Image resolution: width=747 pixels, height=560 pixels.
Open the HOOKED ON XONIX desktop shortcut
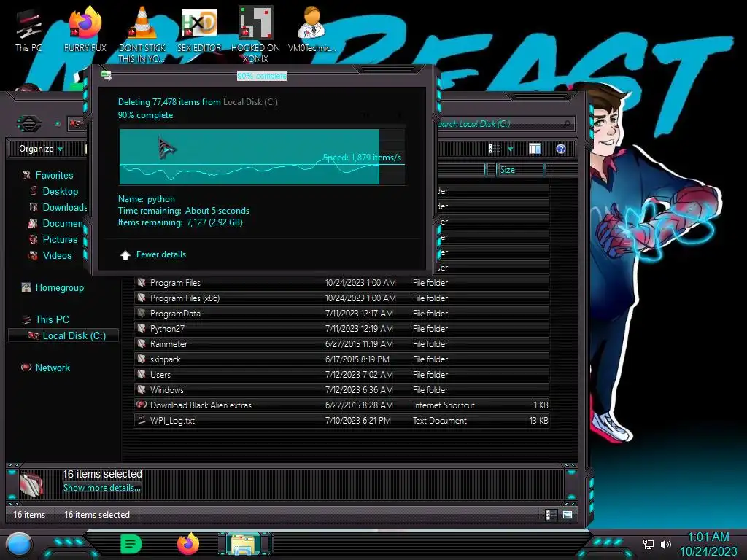point(255,34)
